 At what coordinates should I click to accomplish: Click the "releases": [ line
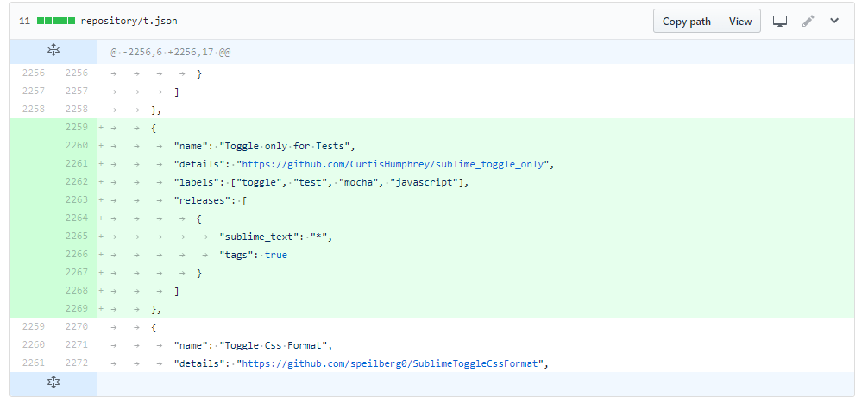211,200
